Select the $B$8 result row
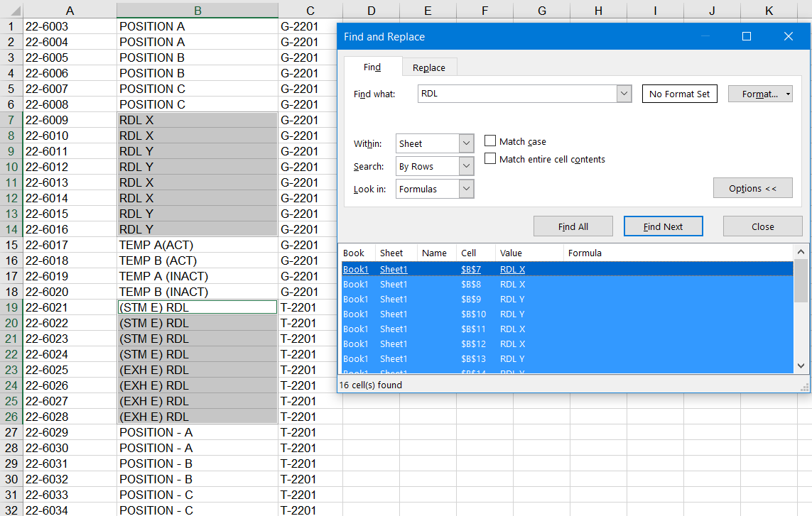The image size is (812, 516). (567, 284)
